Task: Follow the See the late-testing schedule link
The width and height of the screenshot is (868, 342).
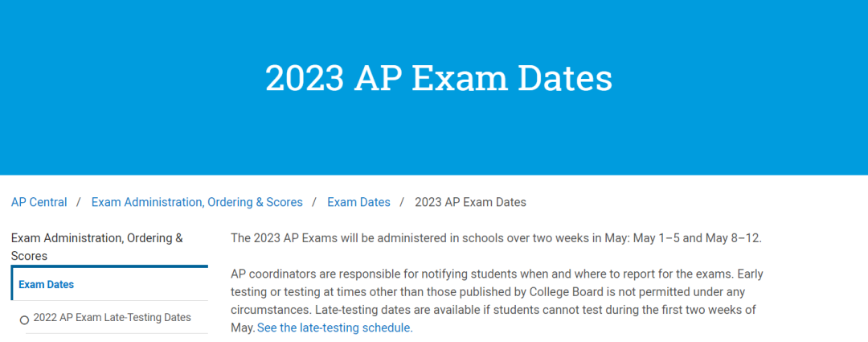Action: (334, 328)
